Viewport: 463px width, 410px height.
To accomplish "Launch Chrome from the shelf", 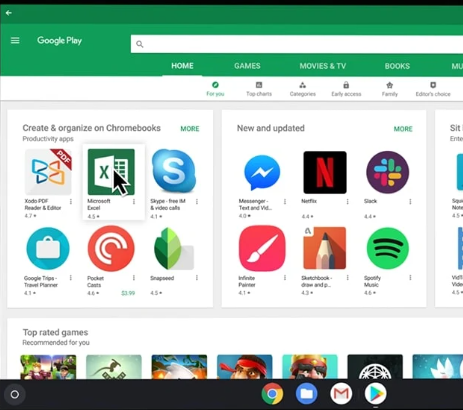I will (272, 394).
